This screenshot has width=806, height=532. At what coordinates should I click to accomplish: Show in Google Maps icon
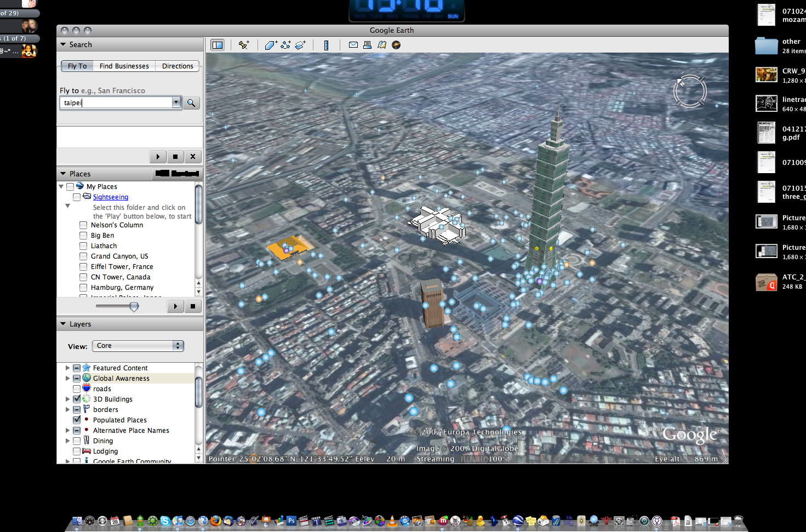pyautogui.click(x=381, y=45)
